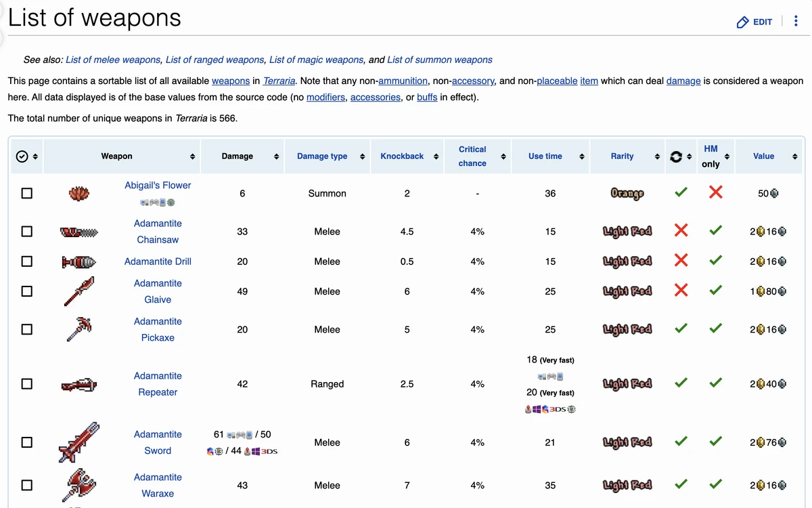Click the Terraria hyperlink in the intro paragraph
812x508 pixels.
point(278,81)
